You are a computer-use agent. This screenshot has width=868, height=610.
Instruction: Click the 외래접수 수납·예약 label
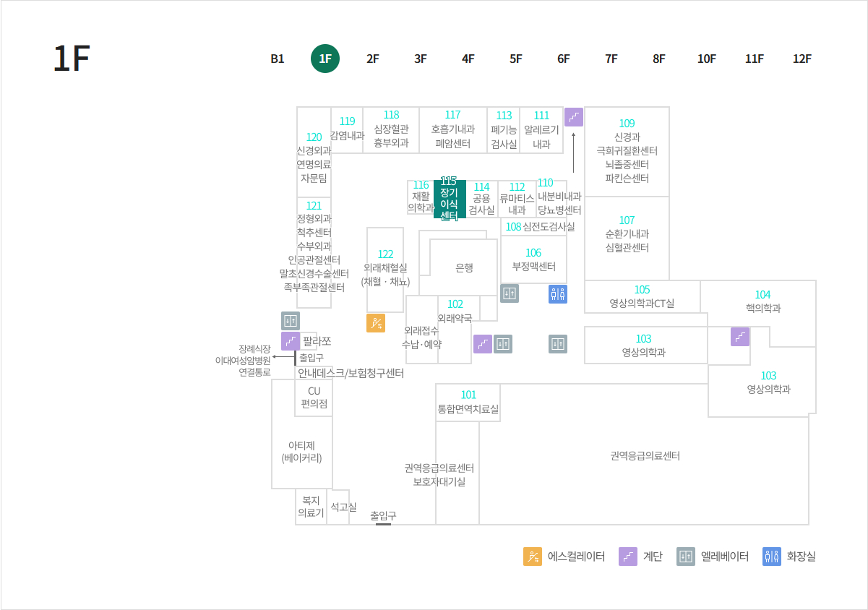pos(422,337)
